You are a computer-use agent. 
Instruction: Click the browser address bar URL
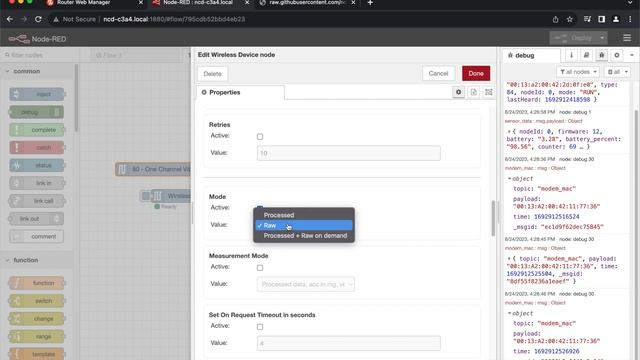click(174, 19)
